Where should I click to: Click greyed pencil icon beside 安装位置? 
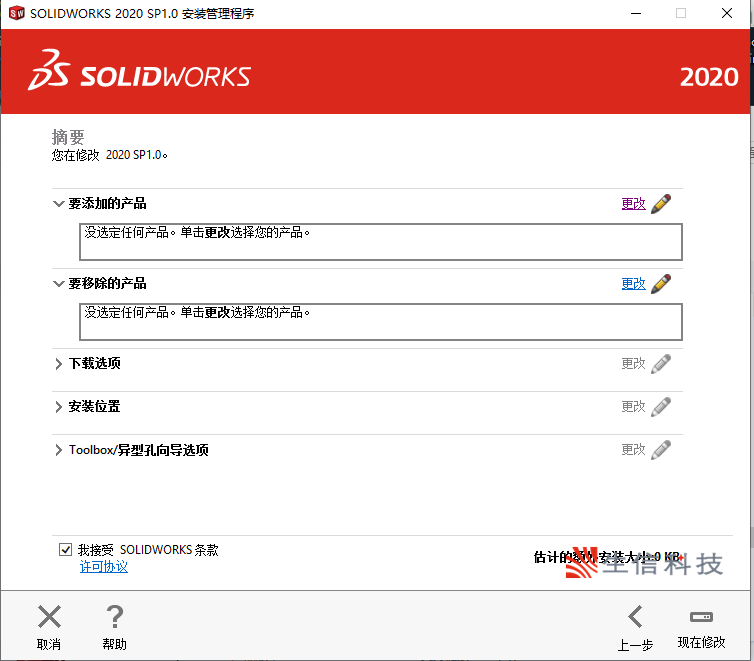click(x=661, y=407)
